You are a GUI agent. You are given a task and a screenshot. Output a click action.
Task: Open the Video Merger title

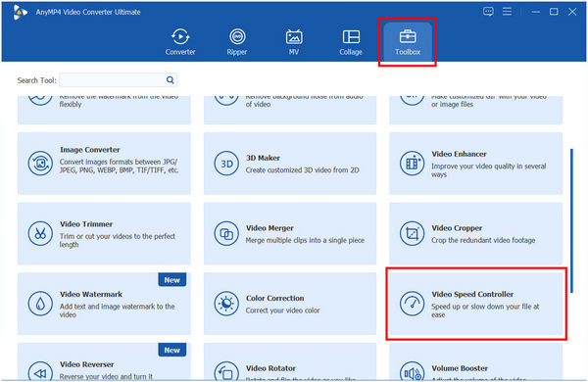pos(269,228)
